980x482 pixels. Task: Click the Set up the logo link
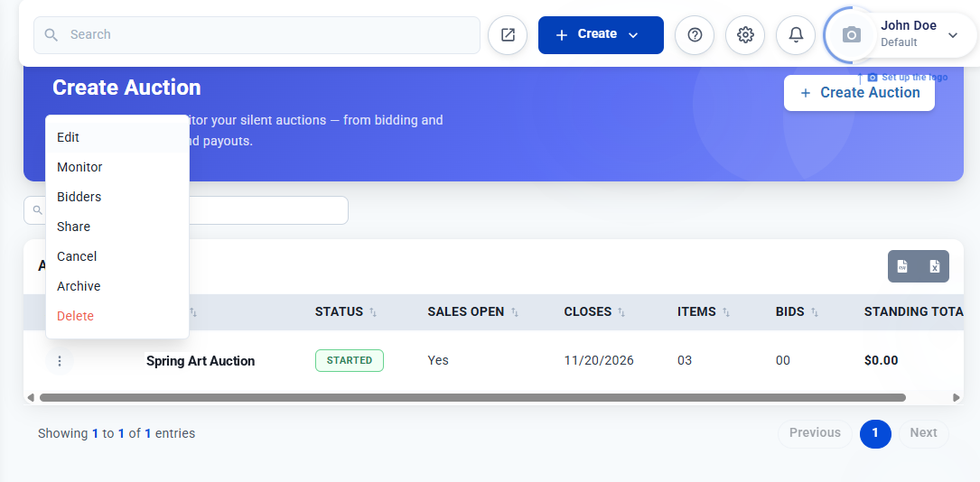(x=908, y=78)
